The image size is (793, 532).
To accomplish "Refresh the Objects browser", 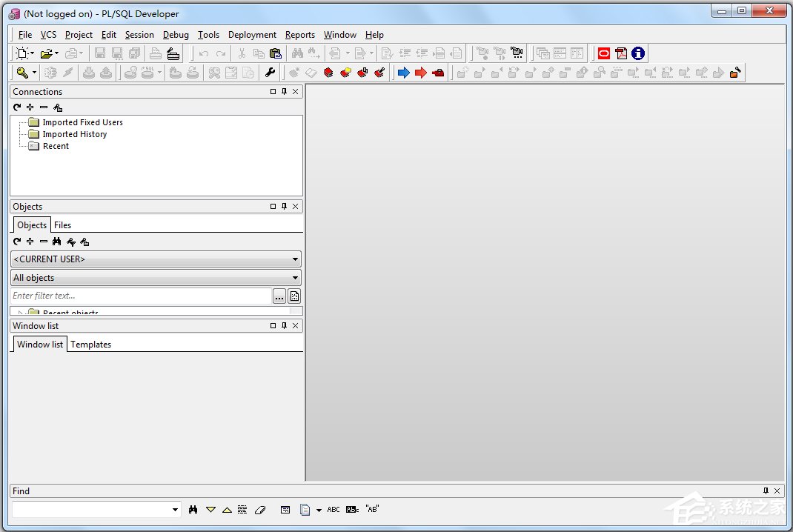I will point(17,242).
